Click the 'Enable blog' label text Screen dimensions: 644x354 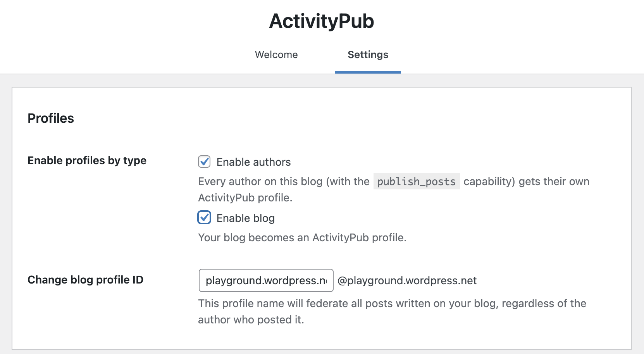point(245,218)
